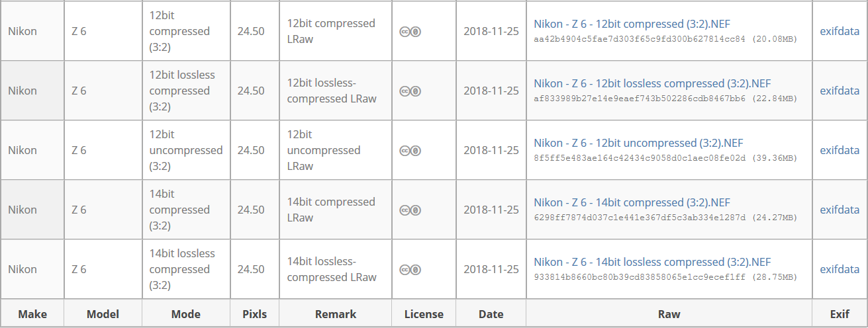
Task: Open exifdata for 14bit compressed file
Action: click(x=840, y=210)
